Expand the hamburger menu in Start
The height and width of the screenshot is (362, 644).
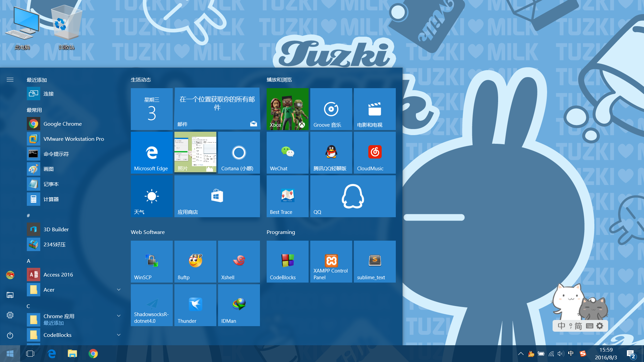10,80
